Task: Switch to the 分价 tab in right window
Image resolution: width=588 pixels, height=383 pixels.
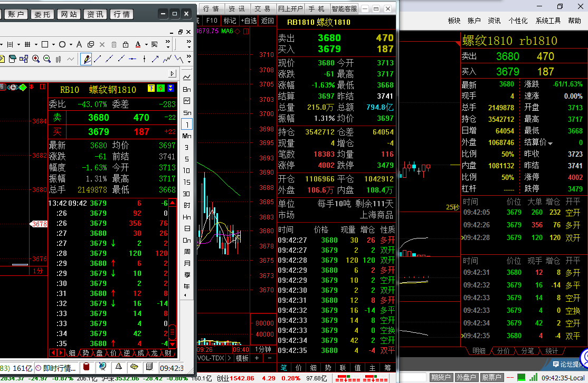Action: [503, 351]
